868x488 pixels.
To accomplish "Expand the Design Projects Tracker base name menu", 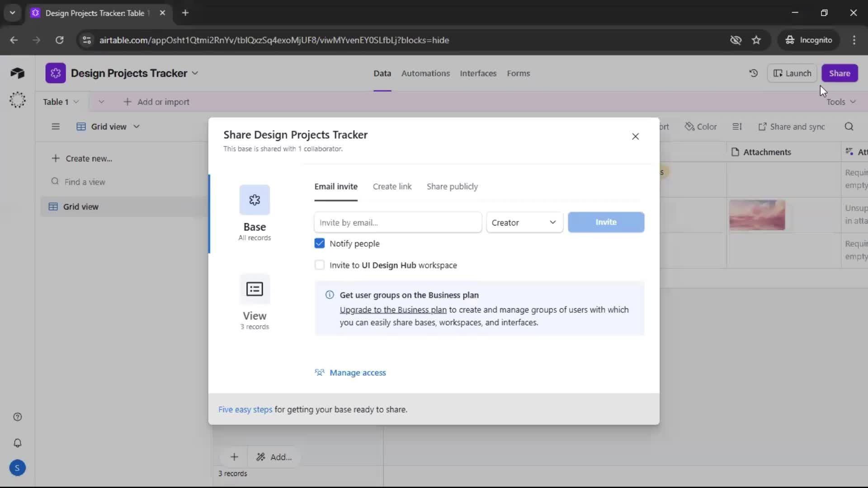I will [195, 73].
